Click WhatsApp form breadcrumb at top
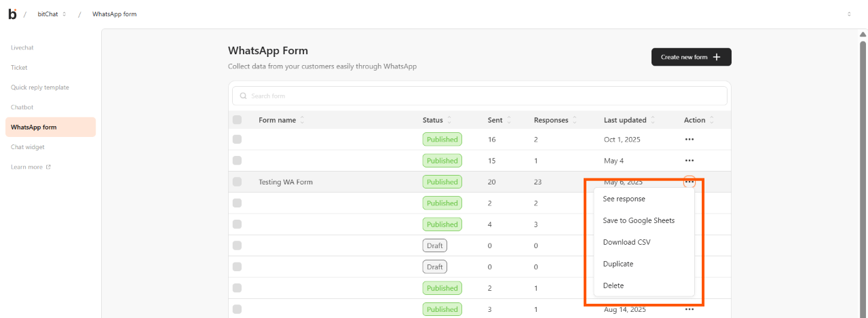868x318 pixels. tap(114, 14)
